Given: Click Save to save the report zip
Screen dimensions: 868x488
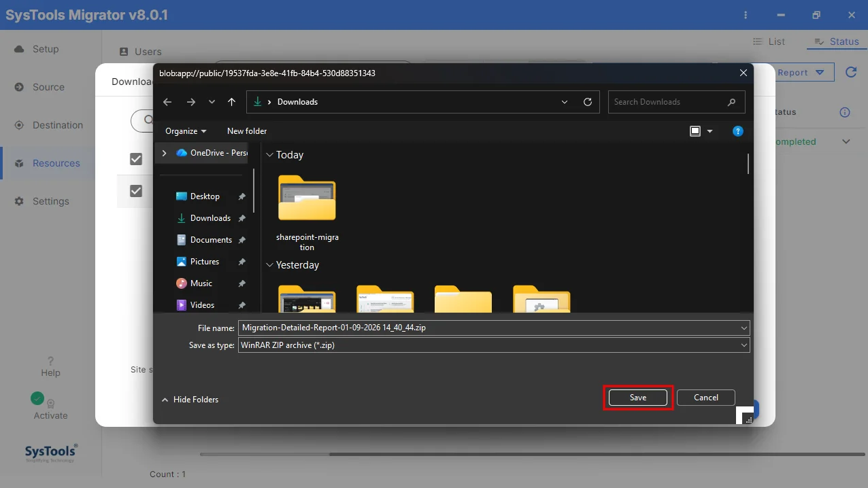Looking at the screenshot, I should (x=638, y=398).
